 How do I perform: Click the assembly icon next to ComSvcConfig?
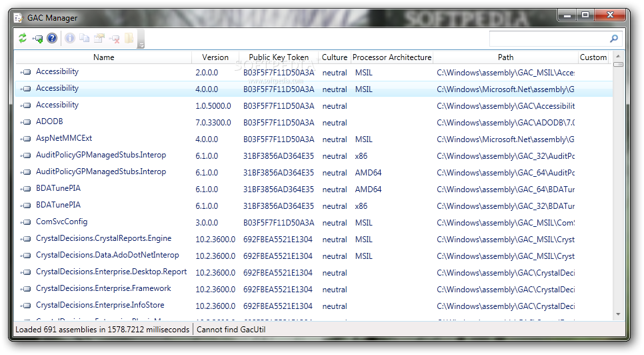pyautogui.click(x=26, y=222)
